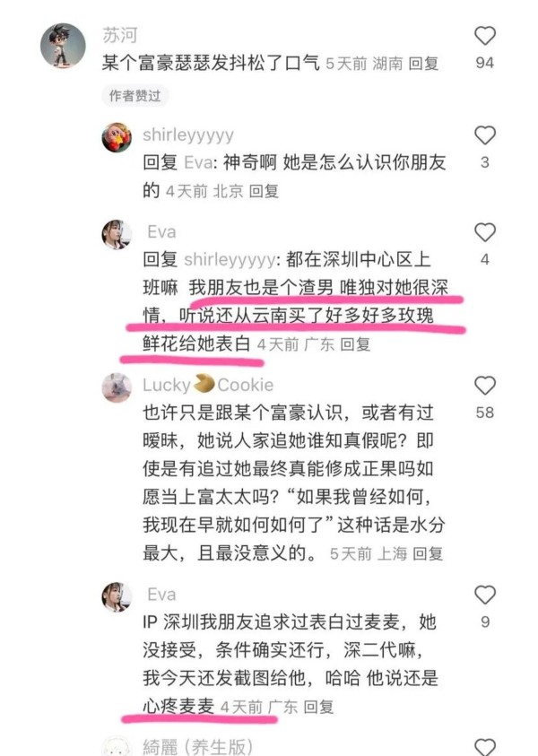Like shirleyyyyy's comment with 3 likes
Viewport: 538px width, 756px height.
485,135
